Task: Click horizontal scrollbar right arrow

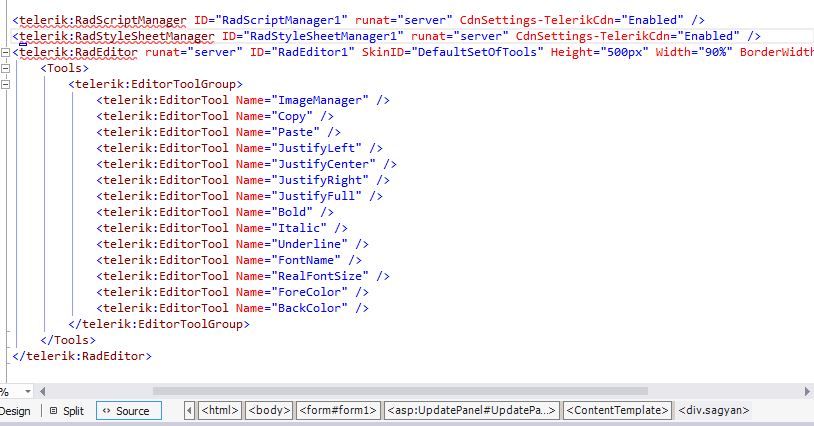Action: click(x=807, y=391)
